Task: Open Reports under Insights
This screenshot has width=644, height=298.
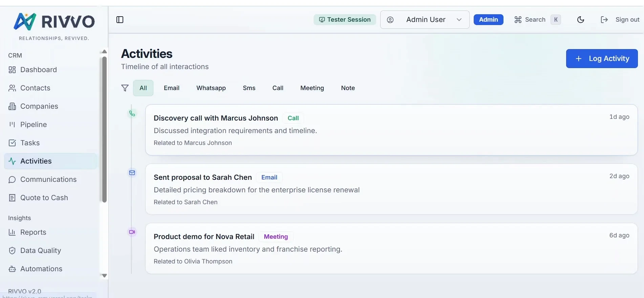Action: pyautogui.click(x=50, y=232)
